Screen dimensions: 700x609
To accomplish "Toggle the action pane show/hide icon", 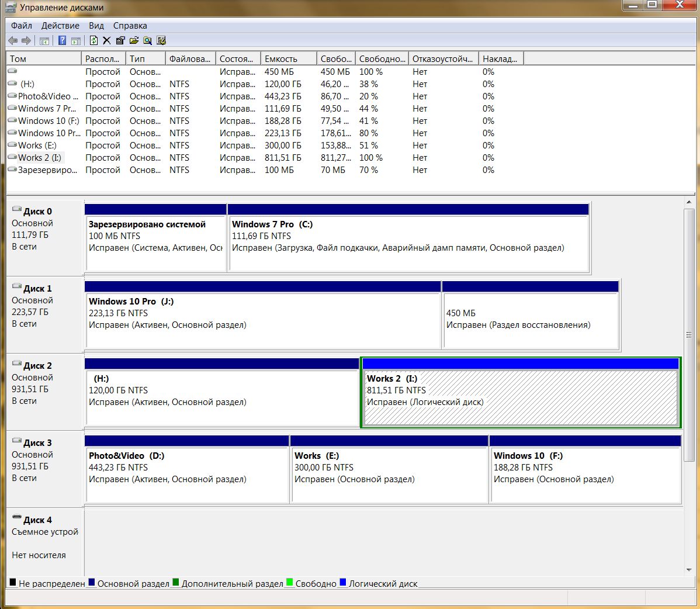I will coord(75,40).
